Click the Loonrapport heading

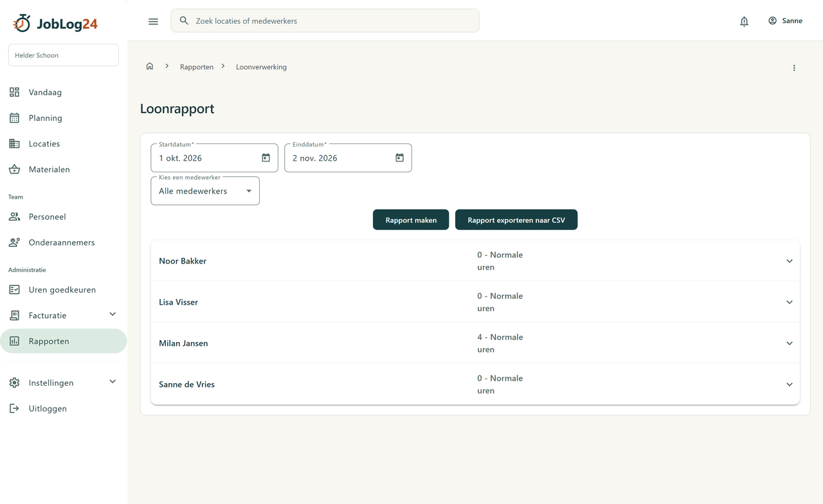click(x=177, y=109)
